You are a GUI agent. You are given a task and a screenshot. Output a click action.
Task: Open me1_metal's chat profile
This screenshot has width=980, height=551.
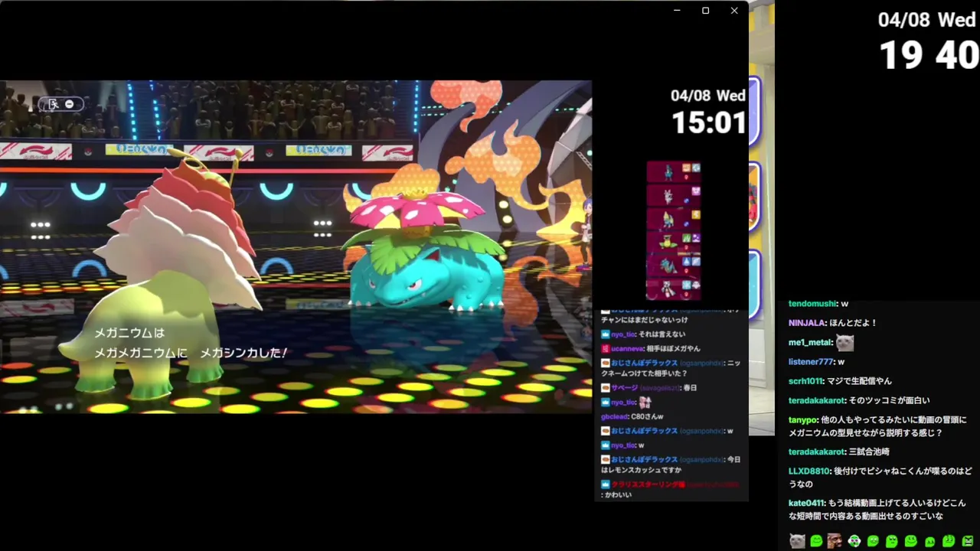point(810,342)
